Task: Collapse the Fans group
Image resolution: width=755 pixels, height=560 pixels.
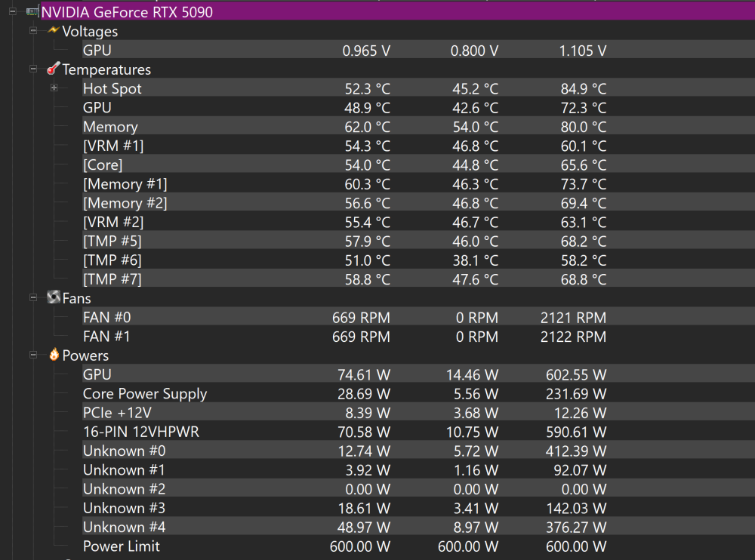Action: (x=33, y=297)
